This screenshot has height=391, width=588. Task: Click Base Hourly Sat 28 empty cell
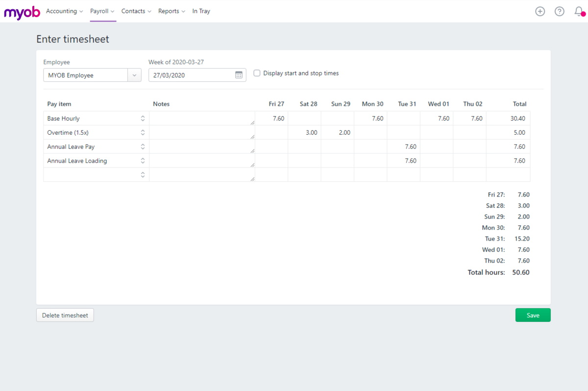pyautogui.click(x=304, y=119)
